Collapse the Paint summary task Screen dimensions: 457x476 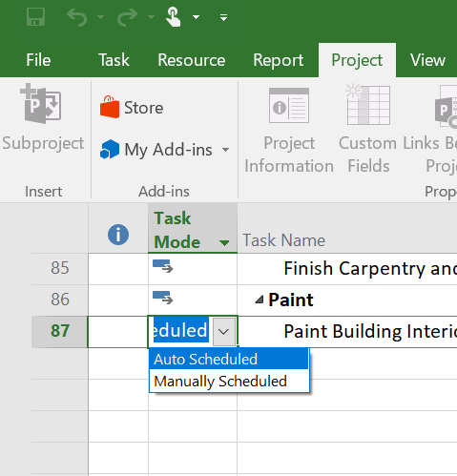260,300
